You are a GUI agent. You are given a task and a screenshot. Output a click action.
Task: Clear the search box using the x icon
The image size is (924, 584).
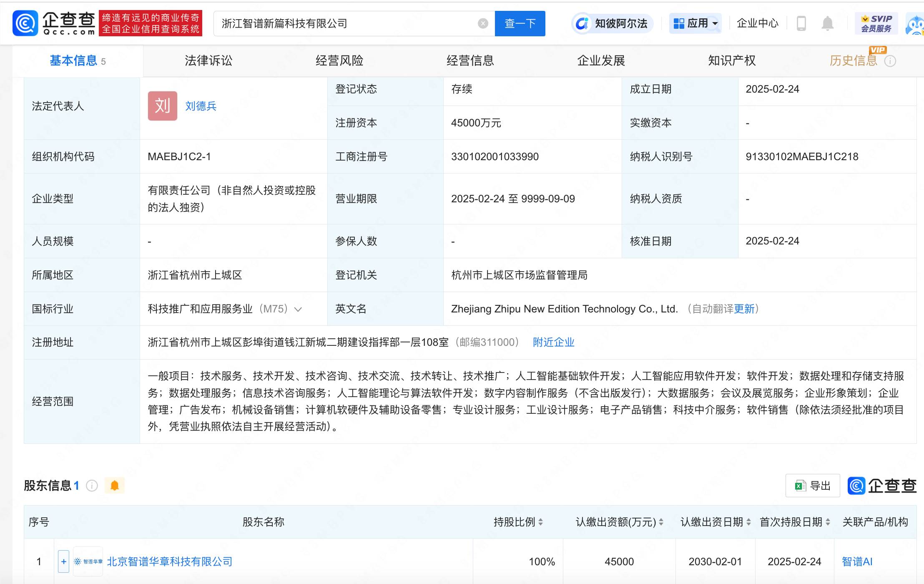click(x=483, y=23)
